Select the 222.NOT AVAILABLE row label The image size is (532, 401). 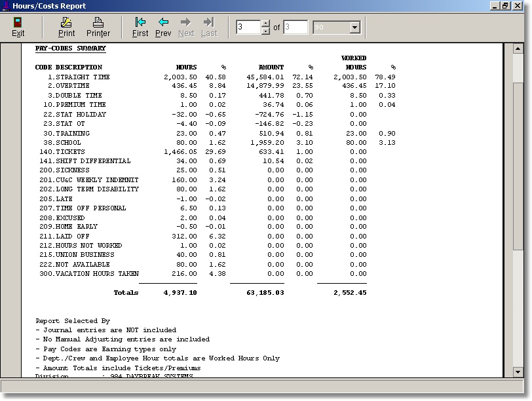(75, 264)
